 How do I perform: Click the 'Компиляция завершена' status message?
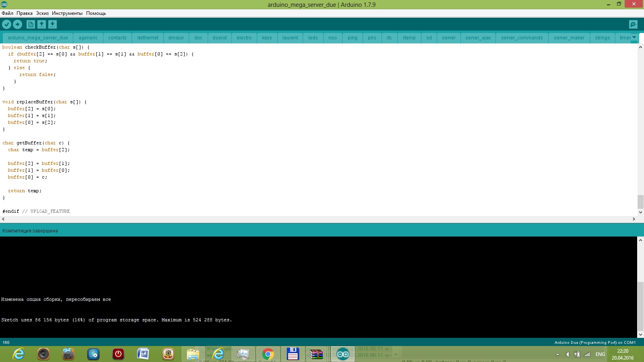pyautogui.click(x=30, y=231)
